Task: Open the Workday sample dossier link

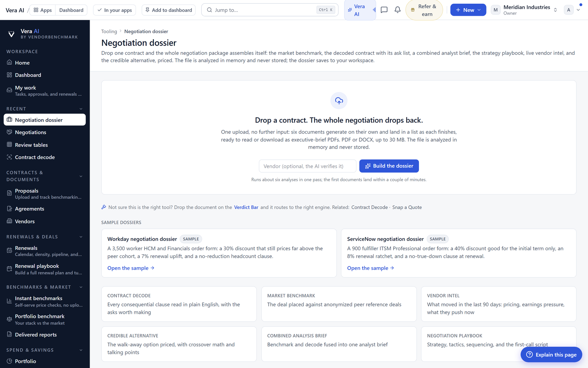Action: [131, 268]
